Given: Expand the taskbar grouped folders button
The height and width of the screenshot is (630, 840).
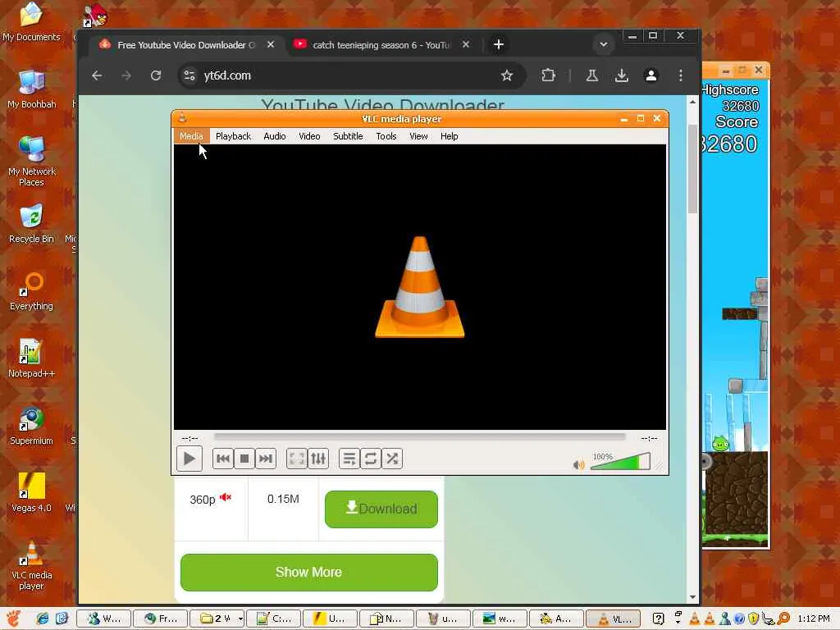Looking at the screenshot, I should (217, 619).
